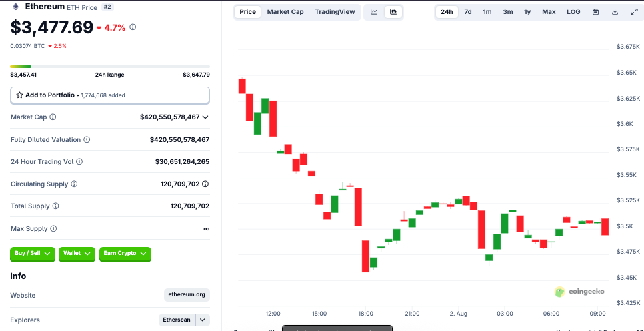Select the 1y time range

pos(527,12)
